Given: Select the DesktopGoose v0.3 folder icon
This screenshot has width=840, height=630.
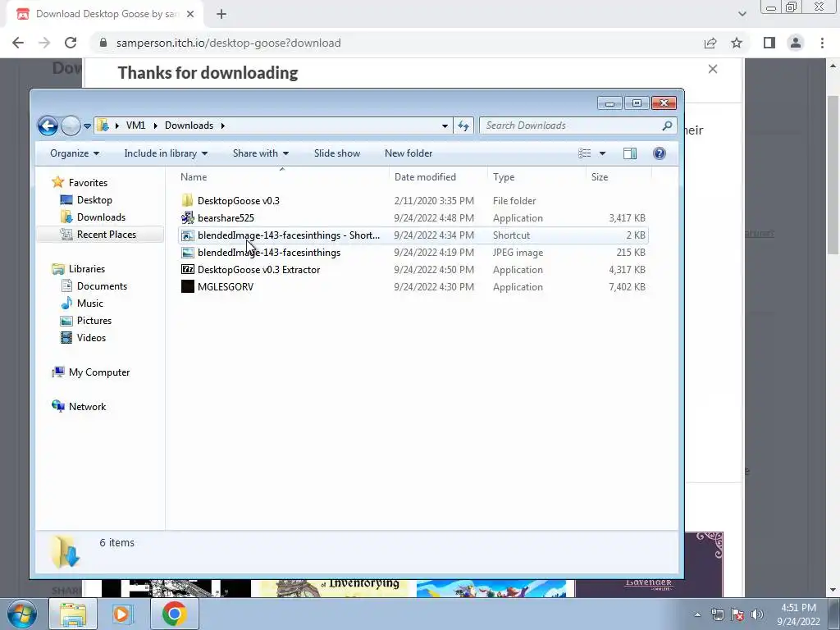Looking at the screenshot, I should click(188, 201).
